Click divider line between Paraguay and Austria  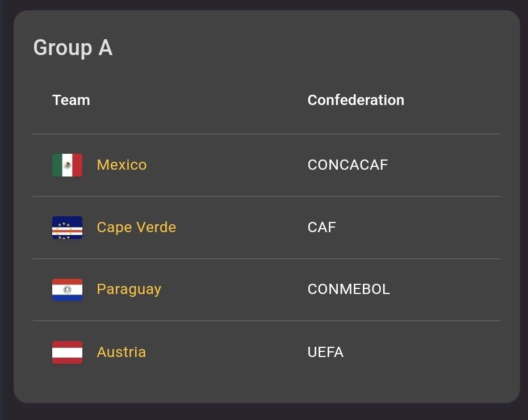pos(267,321)
